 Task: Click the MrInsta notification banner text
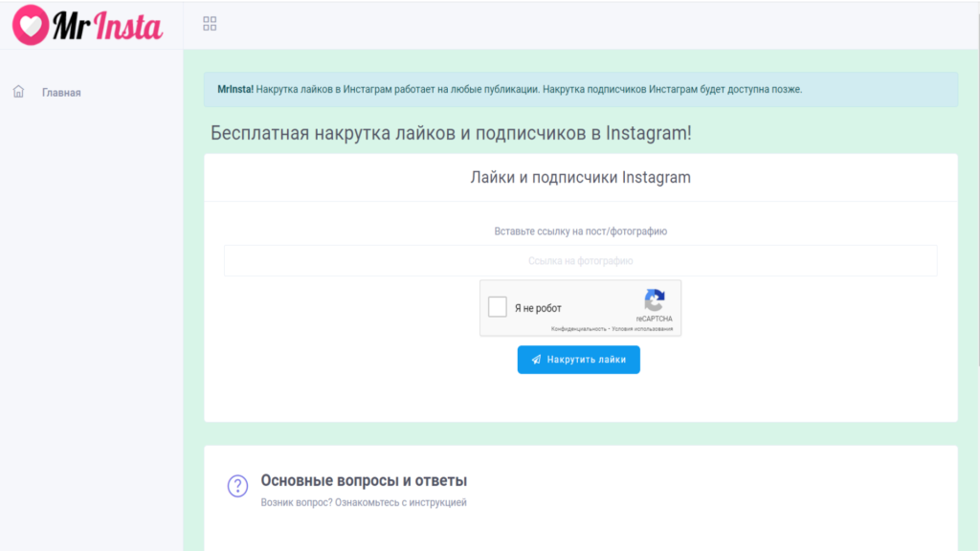pyautogui.click(x=509, y=89)
